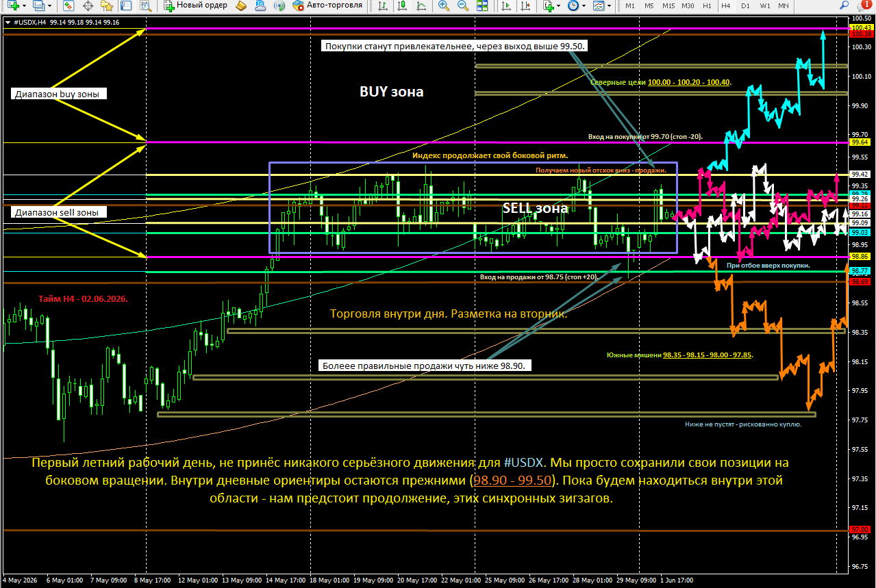
Task: Toggle chart shift icon
Action: click(525, 5)
